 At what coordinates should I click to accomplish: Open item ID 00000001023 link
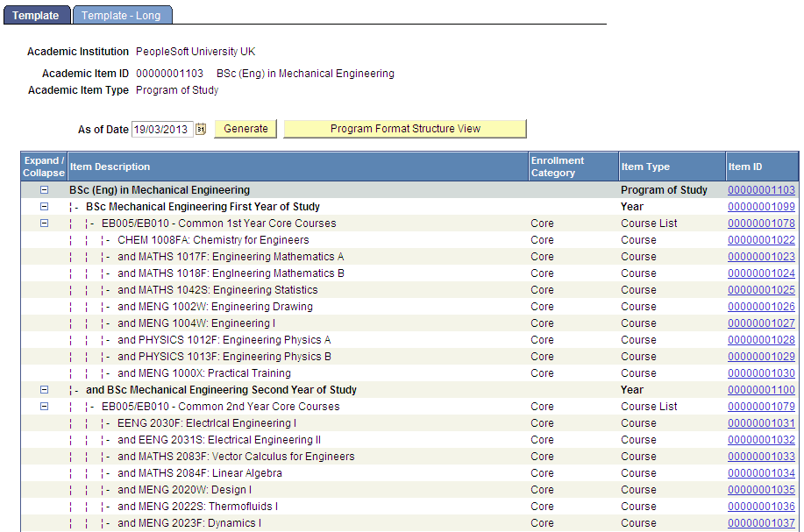(x=761, y=257)
